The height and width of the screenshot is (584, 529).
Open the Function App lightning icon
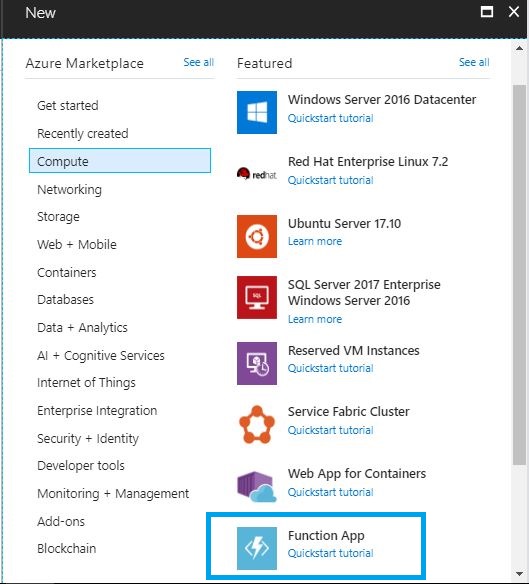[257, 548]
